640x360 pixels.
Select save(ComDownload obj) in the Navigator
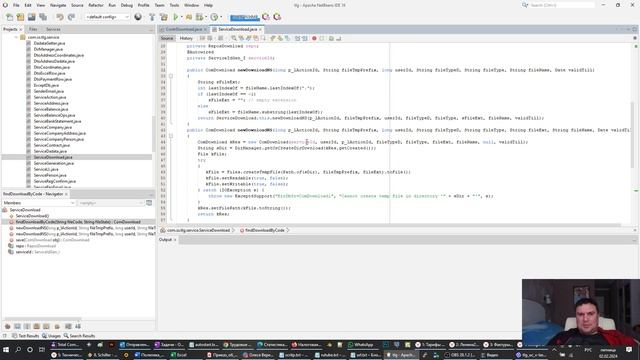(x=52, y=240)
